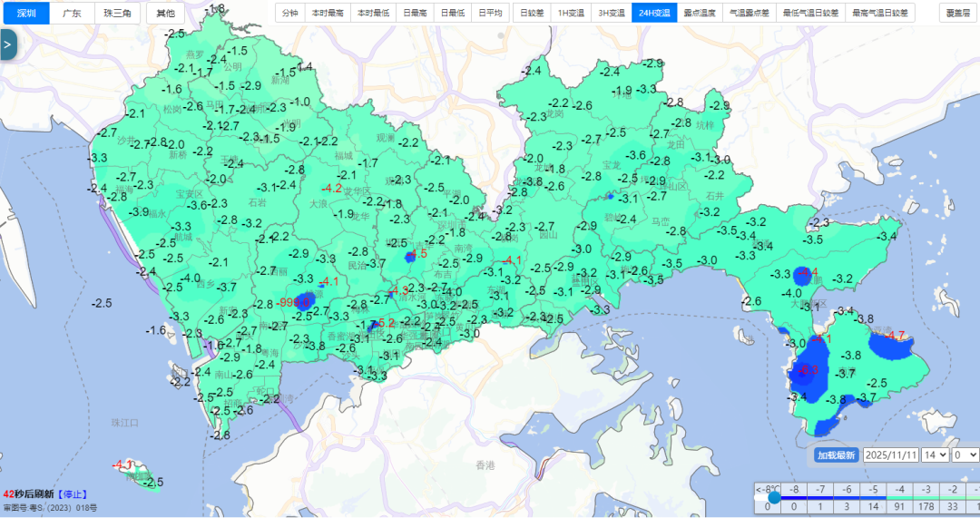Select the 分钟 temperature mode
Image resolution: width=980 pixels, height=518 pixels.
pos(289,14)
